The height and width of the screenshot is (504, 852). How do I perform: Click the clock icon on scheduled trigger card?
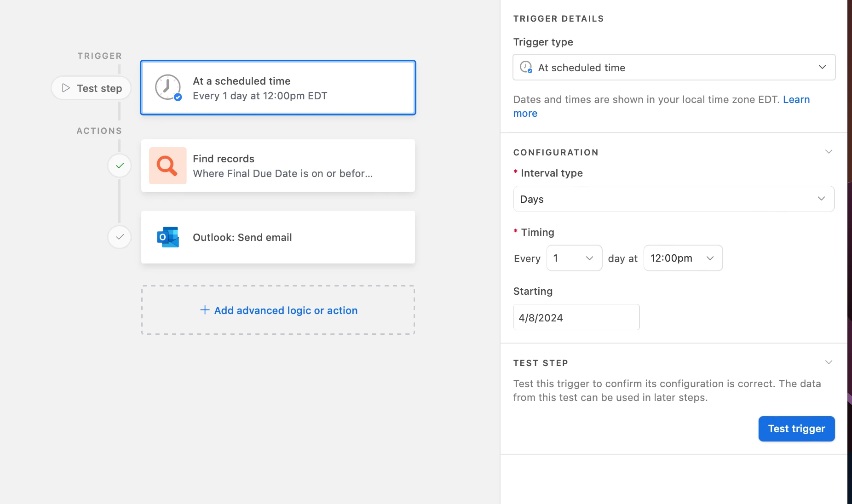[168, 87]
